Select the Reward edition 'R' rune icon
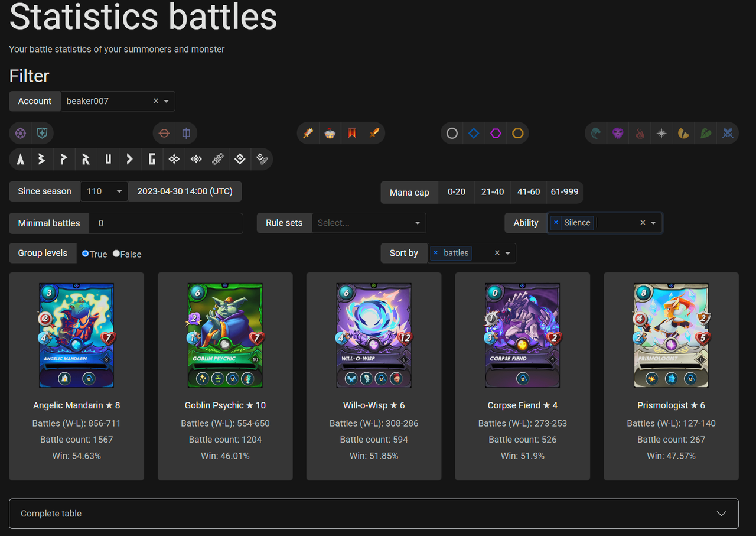756x536 pixels. (x=86, y=159)
